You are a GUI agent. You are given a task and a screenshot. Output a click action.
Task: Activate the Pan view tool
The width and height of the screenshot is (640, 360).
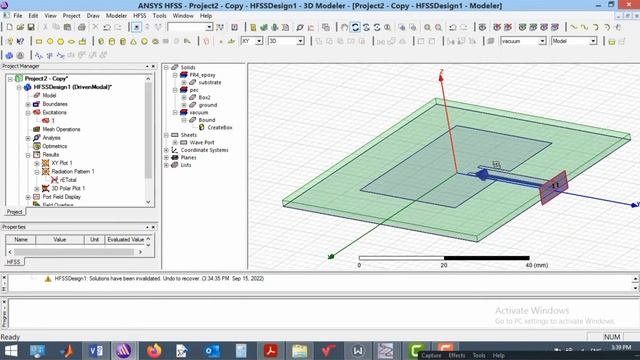coord(344,27)
